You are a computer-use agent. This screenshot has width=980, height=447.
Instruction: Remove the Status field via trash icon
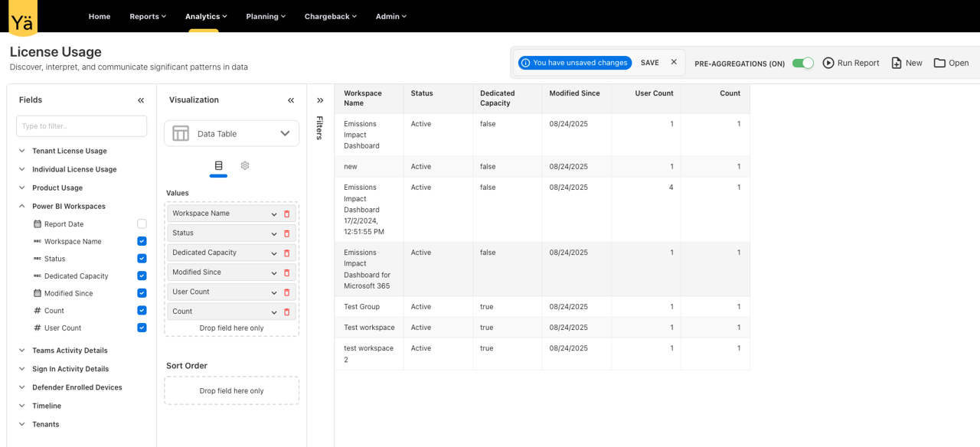(286, 233)
